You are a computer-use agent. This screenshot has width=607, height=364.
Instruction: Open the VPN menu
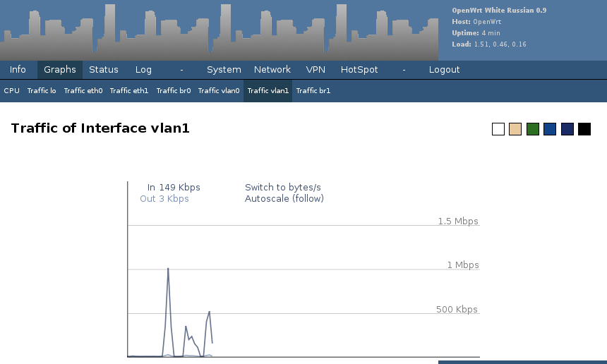[315, 70]
